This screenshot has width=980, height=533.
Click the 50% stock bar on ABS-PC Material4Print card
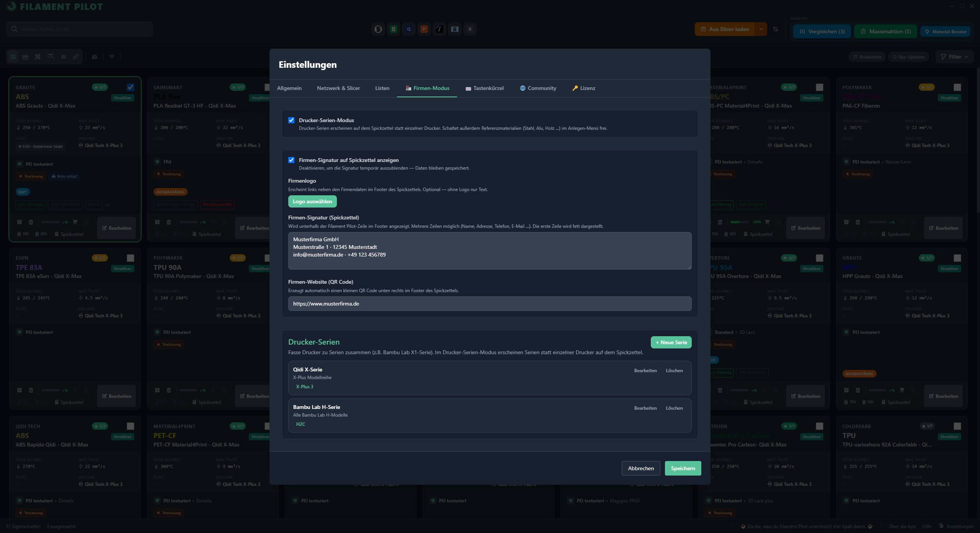[x=739, y=222]
